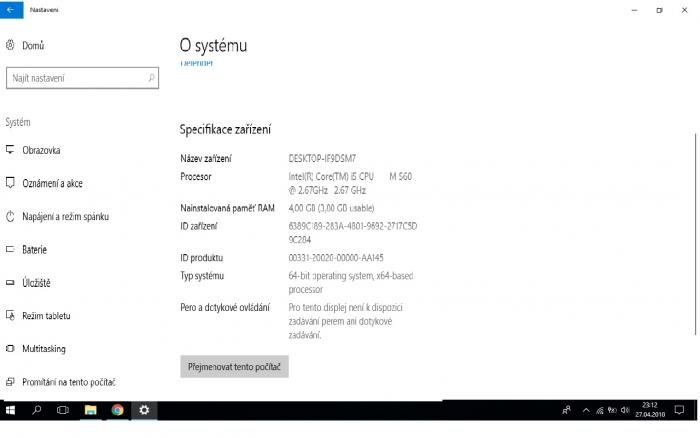Open Napájení a režim spánku

[x=58, y=217]
